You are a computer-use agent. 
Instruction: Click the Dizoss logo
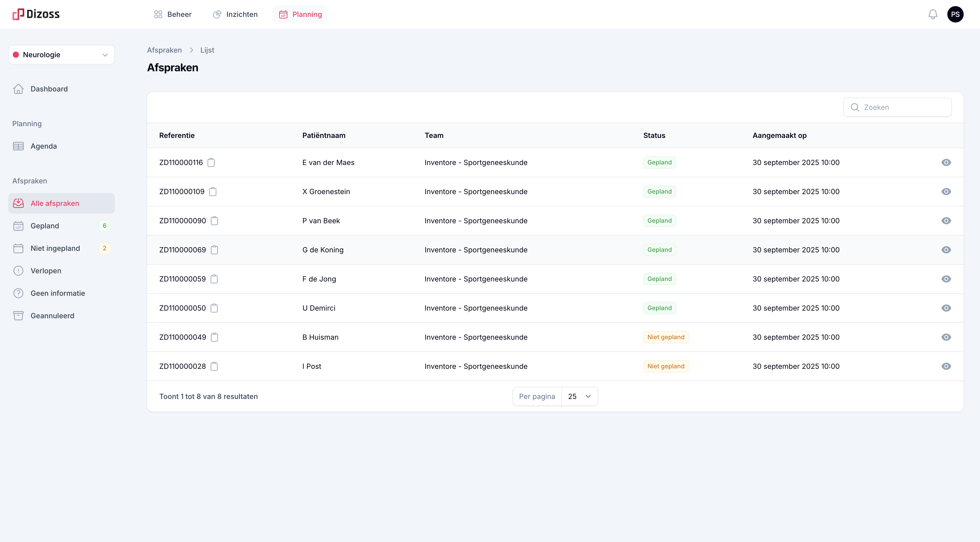pos(36,15)
